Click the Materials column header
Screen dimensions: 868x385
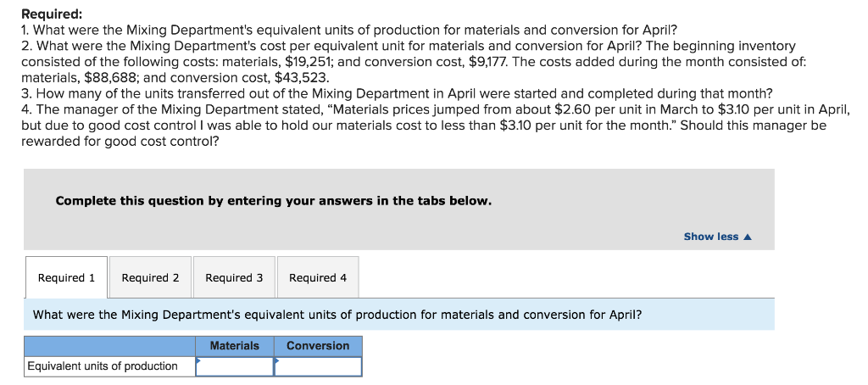235,346
